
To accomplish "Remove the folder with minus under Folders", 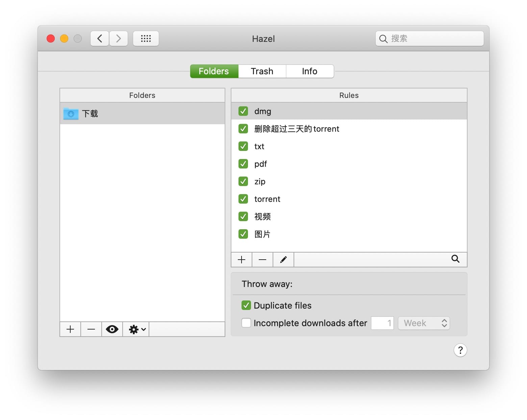I will coord(91,329).
